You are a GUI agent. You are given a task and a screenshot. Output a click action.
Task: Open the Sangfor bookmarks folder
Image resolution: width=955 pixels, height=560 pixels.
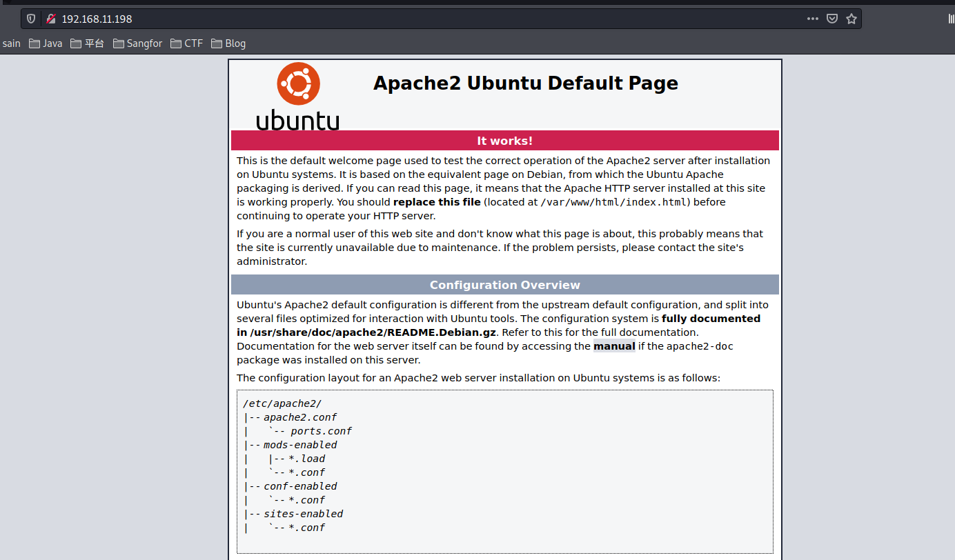(138, 43)
